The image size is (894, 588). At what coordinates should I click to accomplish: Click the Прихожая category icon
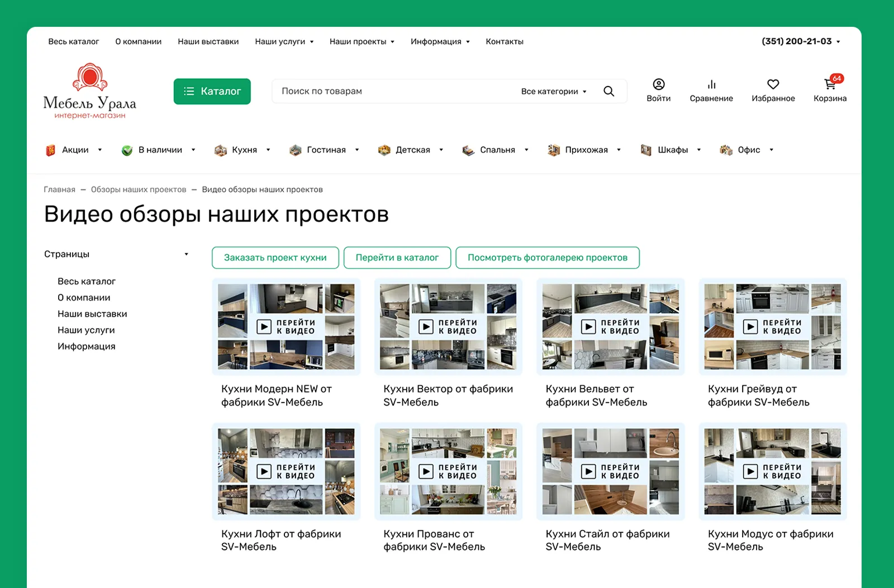[554, 150]
